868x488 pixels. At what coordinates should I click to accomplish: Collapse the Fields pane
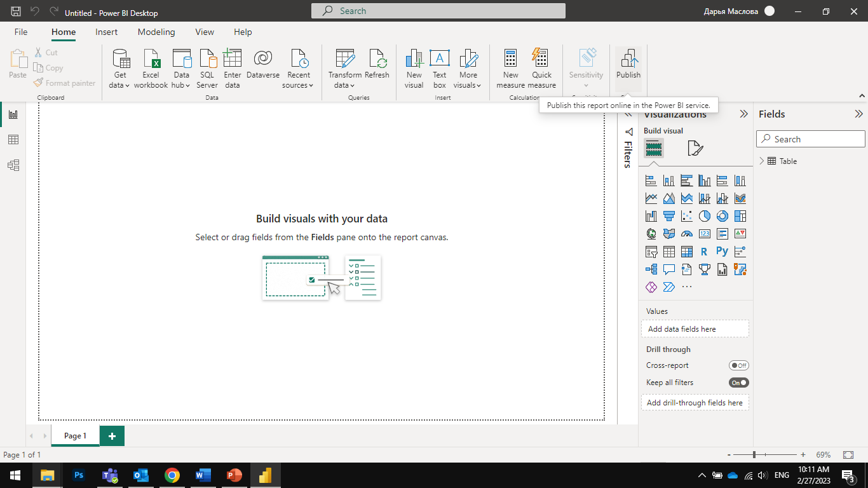(858, 114)
